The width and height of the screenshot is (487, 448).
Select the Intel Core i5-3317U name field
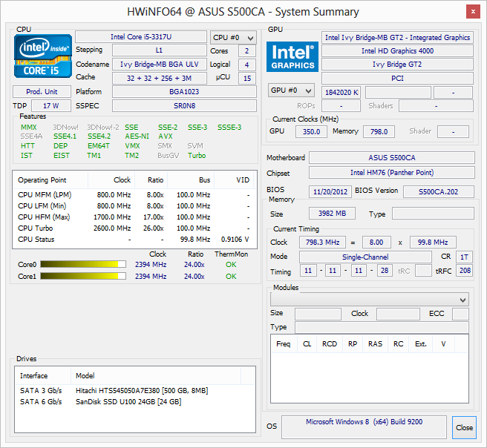141,37
